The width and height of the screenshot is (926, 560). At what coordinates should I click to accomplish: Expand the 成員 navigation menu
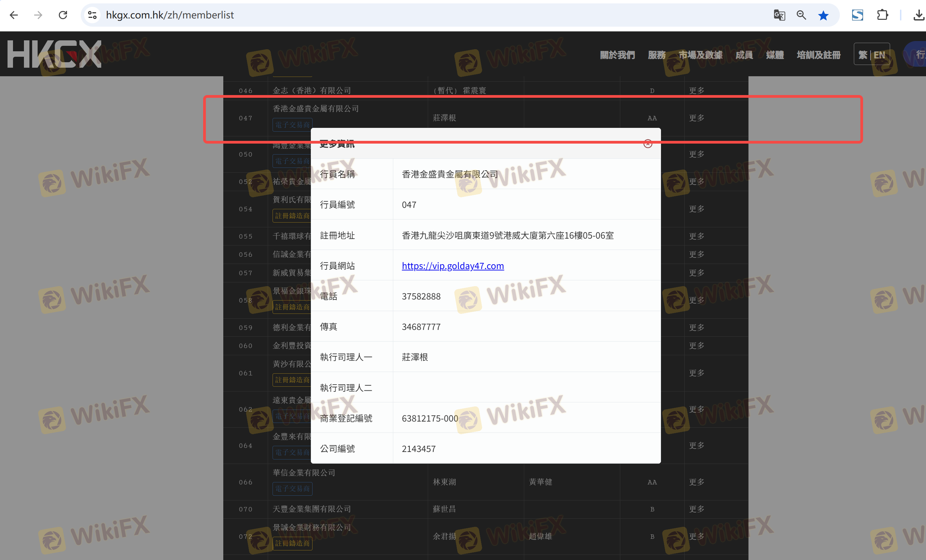[x=744, y=55]
